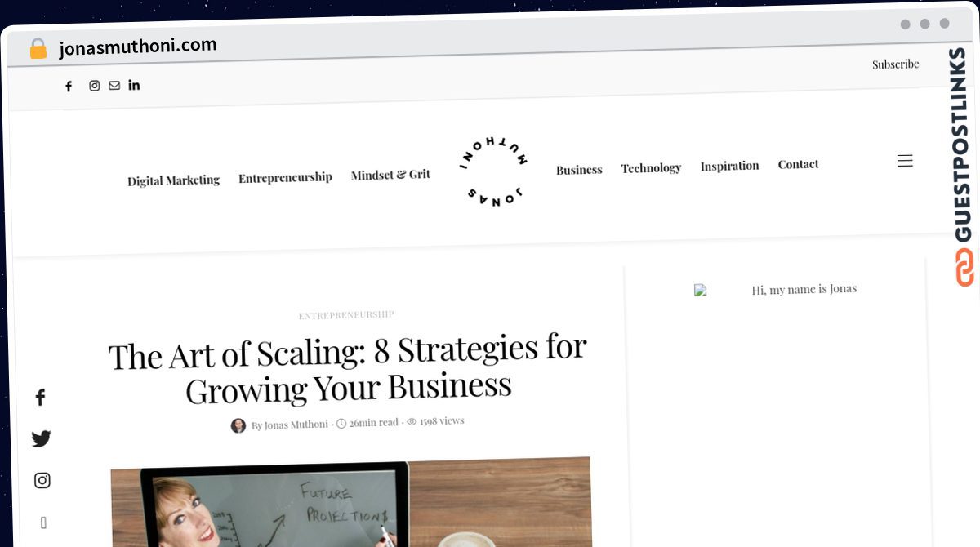Open the hamburger menu icon
Image resolution: width=980 pixels, height=547 pixels.
click(x=905, y=161)
